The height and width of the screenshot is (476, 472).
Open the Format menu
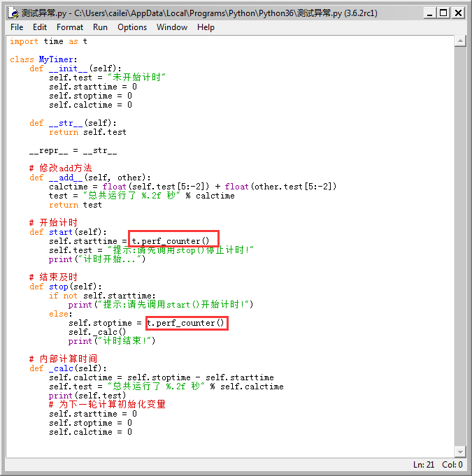[x=70, y=27]
